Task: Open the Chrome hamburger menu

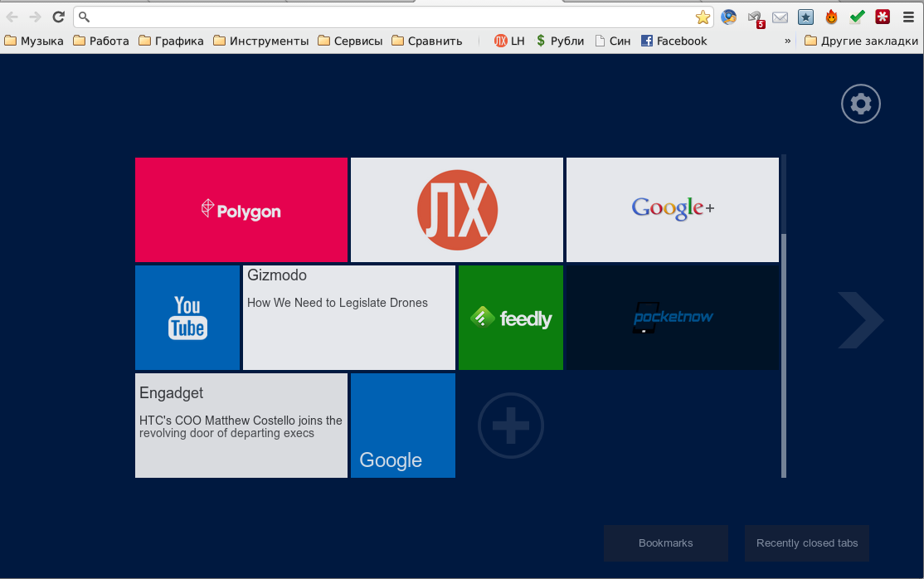Action: pyautogui.click(x=908, y=17)
